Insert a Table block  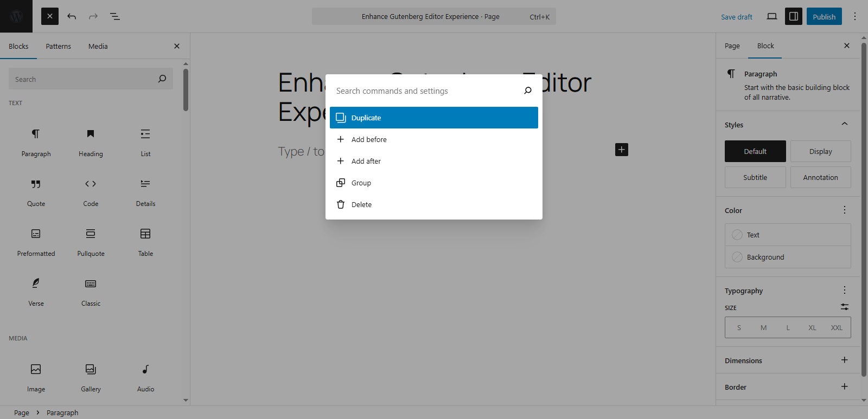tap(145, 242)
